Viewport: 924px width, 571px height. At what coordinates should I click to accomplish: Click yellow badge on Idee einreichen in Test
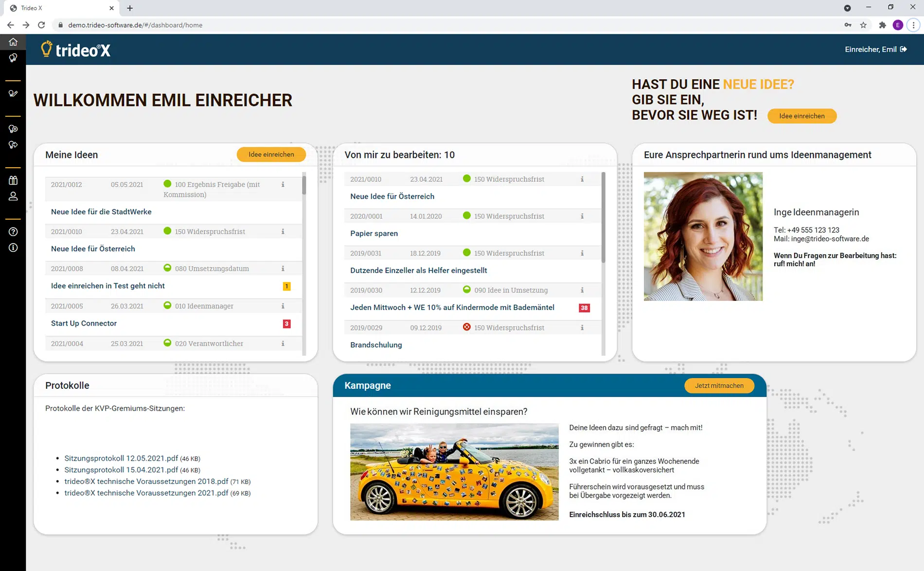click(286, 286)
